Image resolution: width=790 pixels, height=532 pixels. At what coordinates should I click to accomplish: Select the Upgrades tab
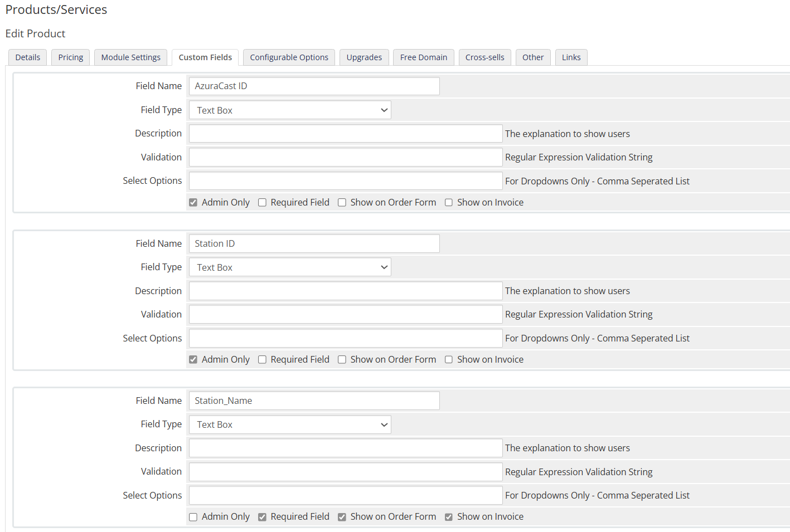coord(364,57)
